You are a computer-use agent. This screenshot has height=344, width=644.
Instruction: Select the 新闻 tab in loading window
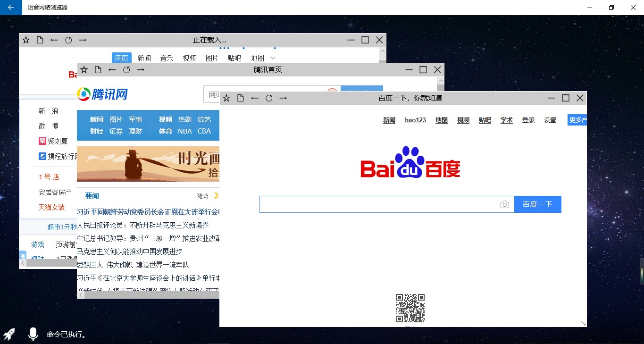pyautogui.click(x=144, y=58)
